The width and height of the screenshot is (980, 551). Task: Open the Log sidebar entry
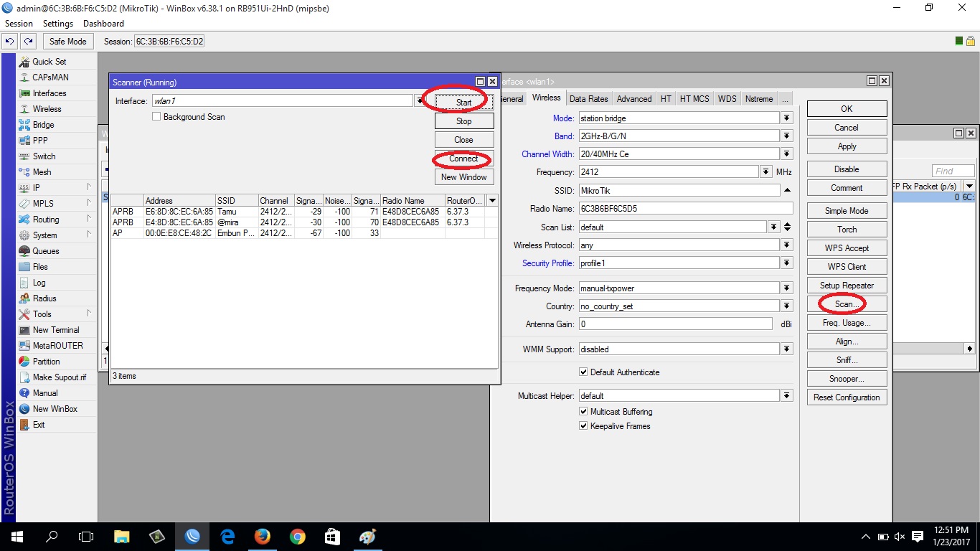click(39, 283)
